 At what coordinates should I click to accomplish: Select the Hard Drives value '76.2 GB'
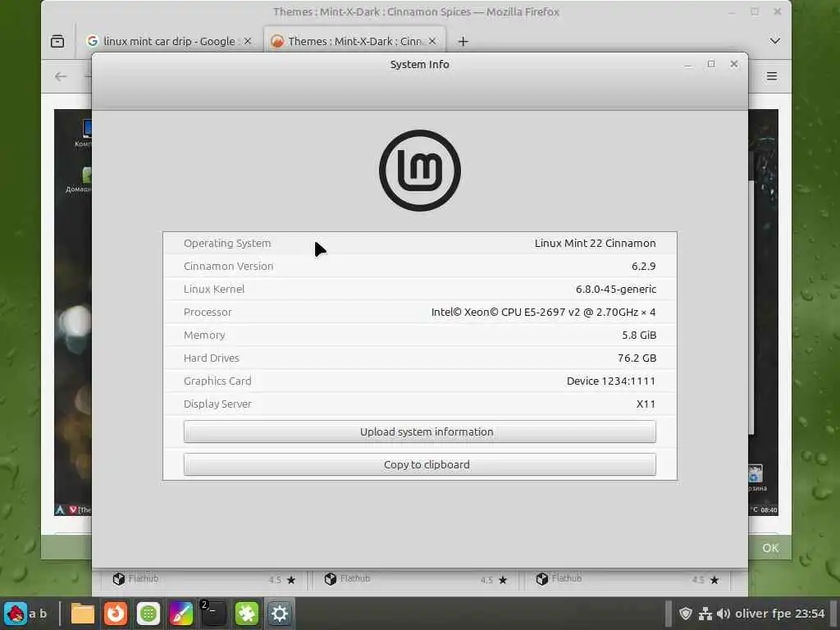point(637,358)
